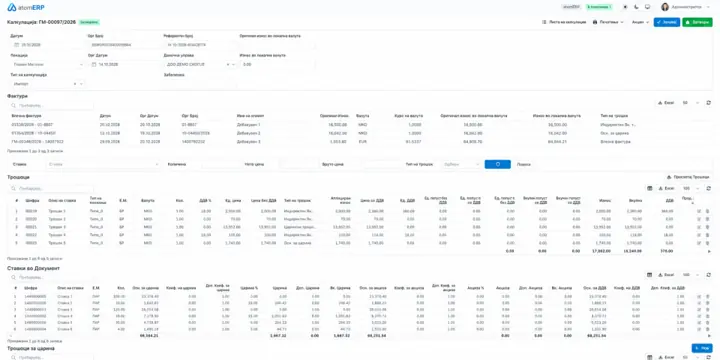Viewport: 720px width, 360px height.
Task: Open calendar icon in Орг Датум field
Action: click(x=94, y=65)
